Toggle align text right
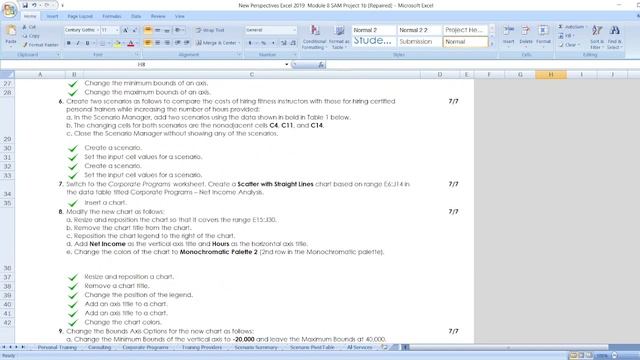640x360 pixels. tap(167, 43)
